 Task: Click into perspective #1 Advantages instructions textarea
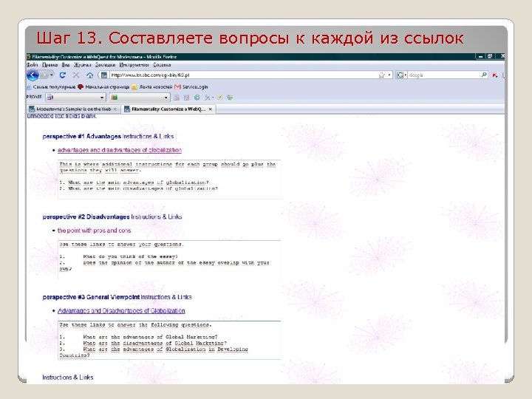(x=169, y=179)
